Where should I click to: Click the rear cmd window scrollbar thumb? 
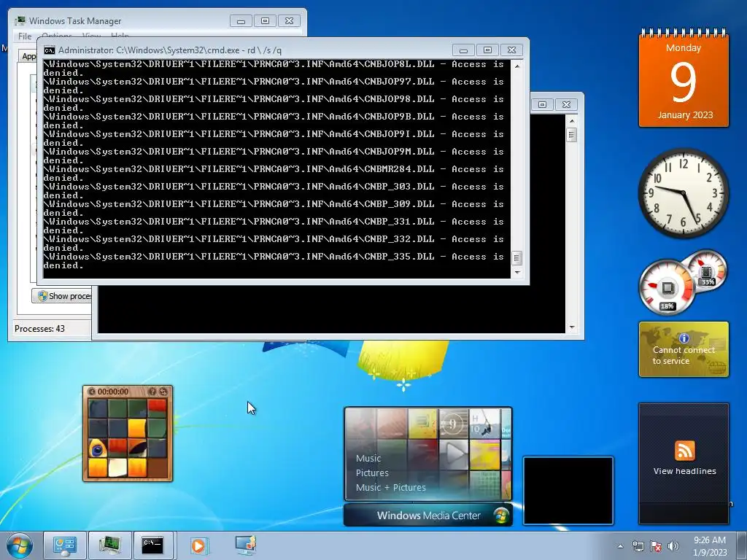[572, 135]
